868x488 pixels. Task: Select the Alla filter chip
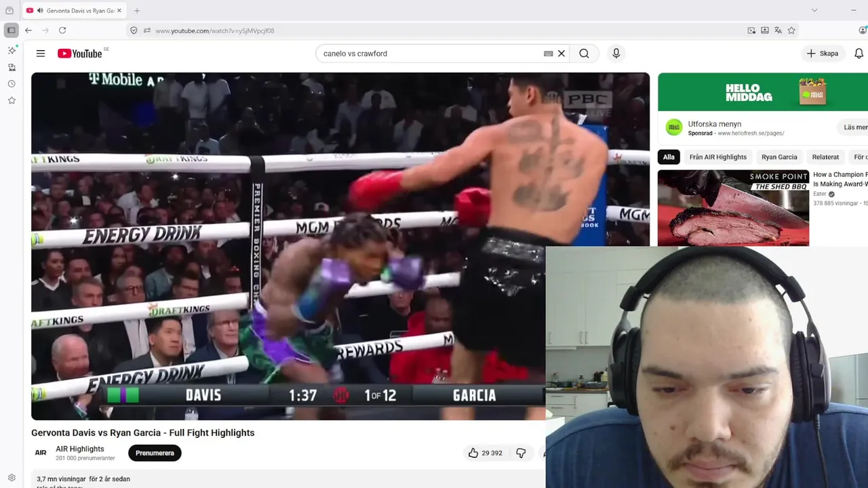click(669, 157)
